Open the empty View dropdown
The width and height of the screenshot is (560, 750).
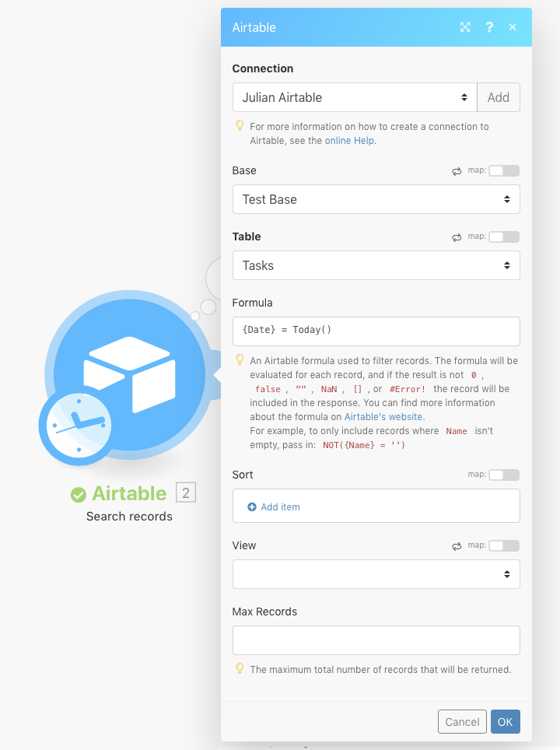click(376, 574)
